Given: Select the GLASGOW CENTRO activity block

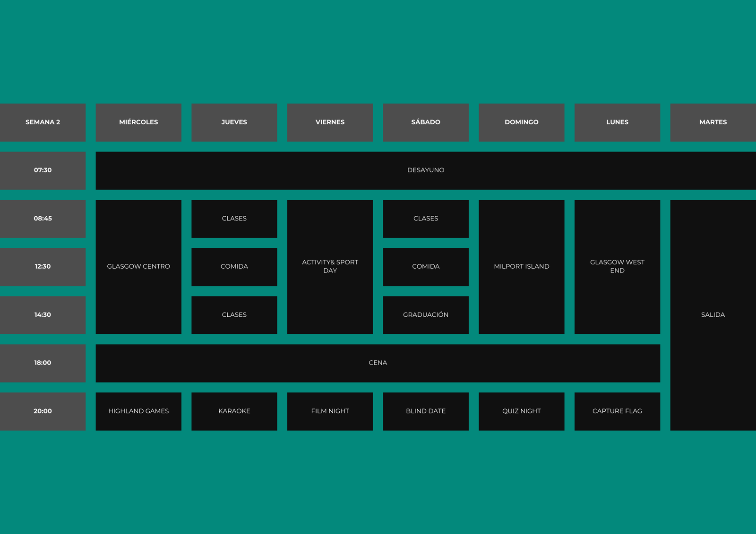Looking at the screenshot, I should tap(138, 267).
